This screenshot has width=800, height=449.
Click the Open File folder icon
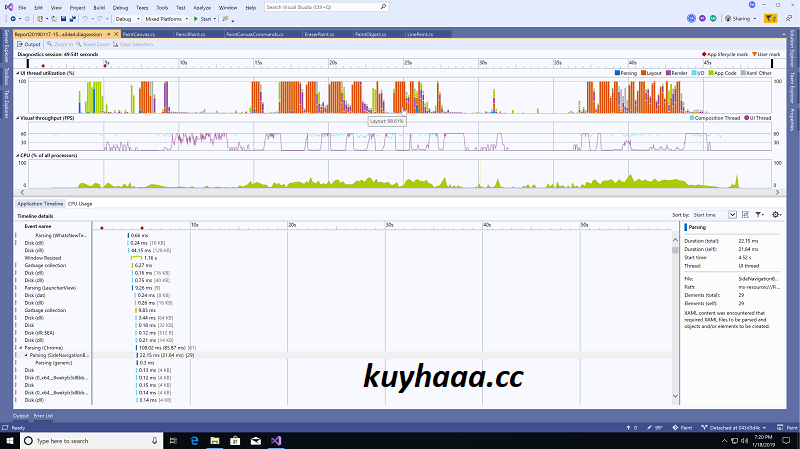pos(55,19)
